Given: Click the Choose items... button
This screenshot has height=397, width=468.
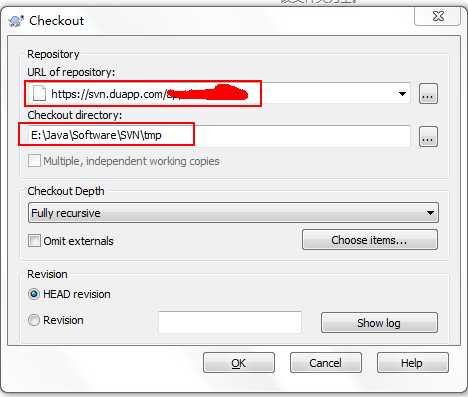Looking at the screenshot, I should 370,240.
